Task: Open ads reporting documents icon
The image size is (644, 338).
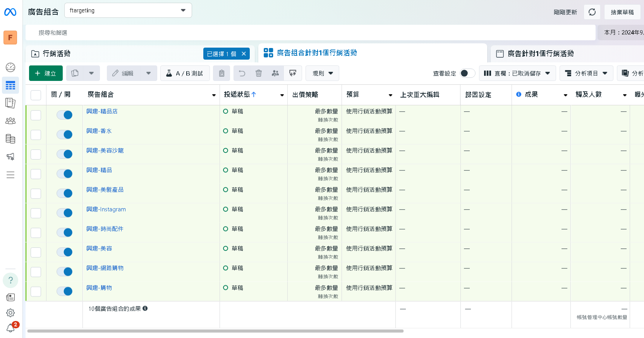Action: coord(10,103)
